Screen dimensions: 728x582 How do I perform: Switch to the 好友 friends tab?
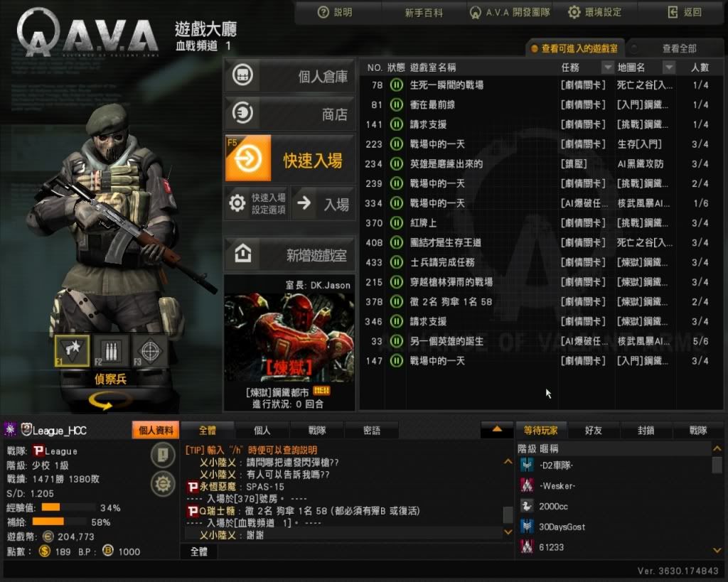[594, 430]
